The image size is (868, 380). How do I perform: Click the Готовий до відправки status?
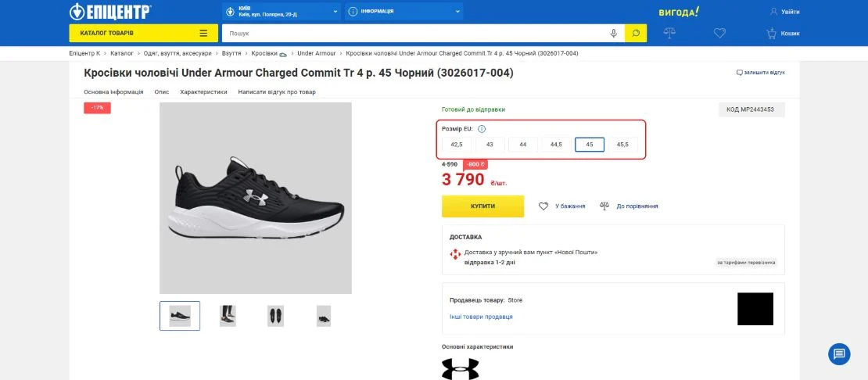tap(473, 109)
